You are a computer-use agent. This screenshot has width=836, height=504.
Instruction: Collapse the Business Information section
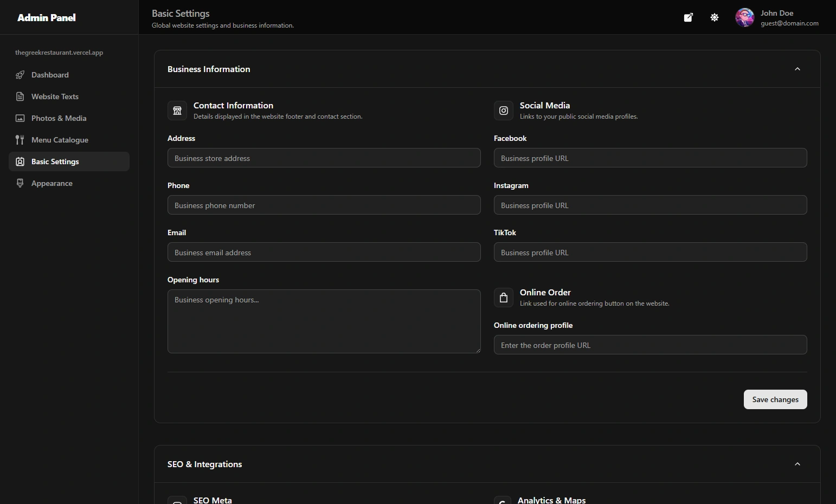coord(797,69)
